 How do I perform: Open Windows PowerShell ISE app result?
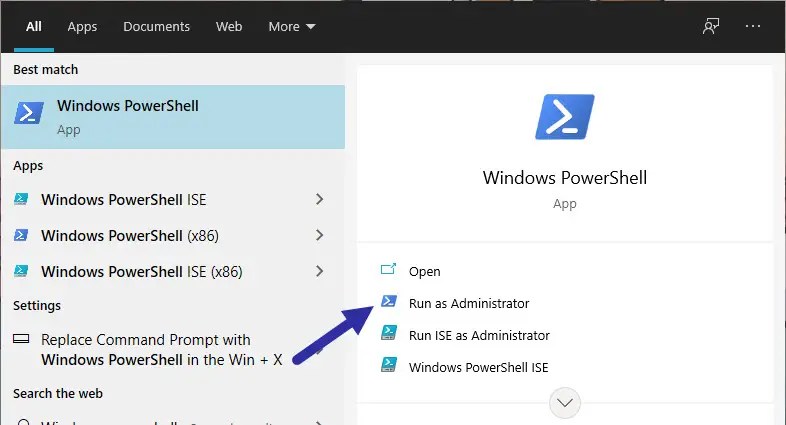173,199
